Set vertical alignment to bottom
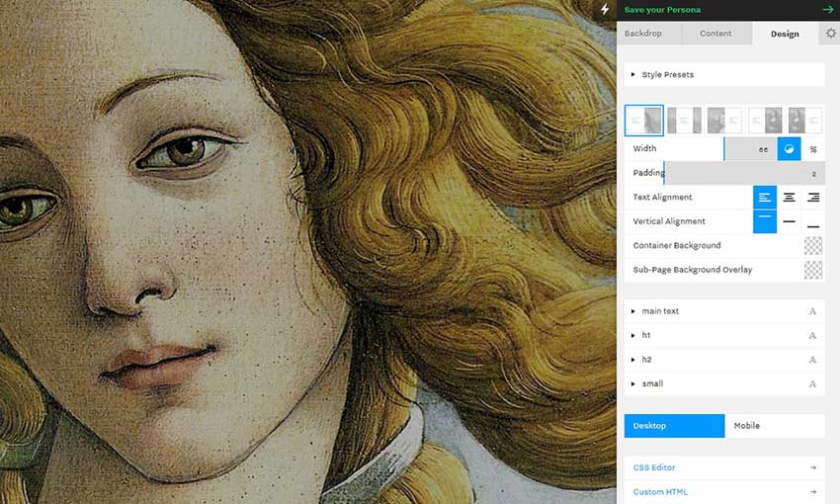 813,221
